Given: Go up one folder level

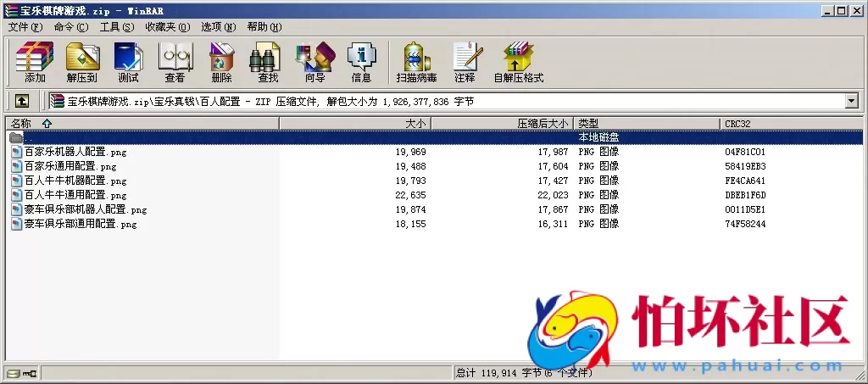Looking at the screenshot, I should click(21, 101).
